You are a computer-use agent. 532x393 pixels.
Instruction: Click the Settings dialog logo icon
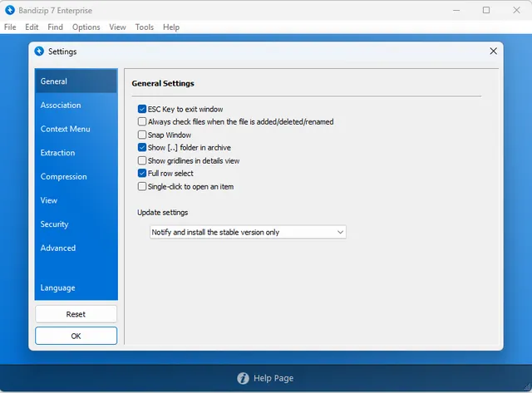[39, 52]
